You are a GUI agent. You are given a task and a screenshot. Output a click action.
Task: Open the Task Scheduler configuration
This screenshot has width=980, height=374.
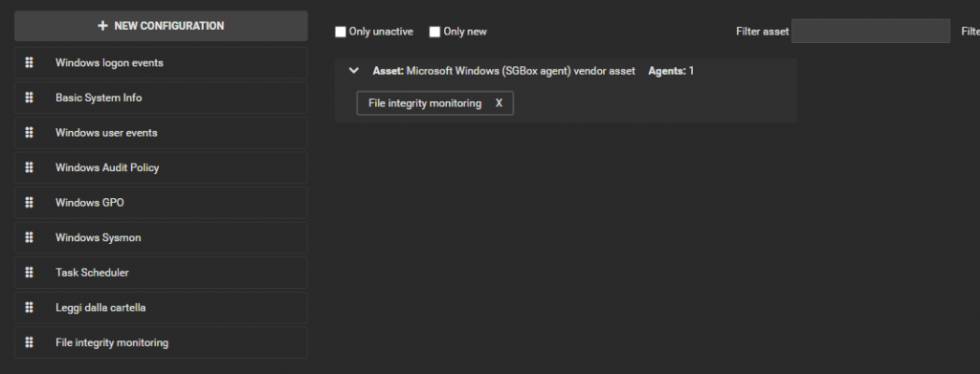(x=161, y=273)
